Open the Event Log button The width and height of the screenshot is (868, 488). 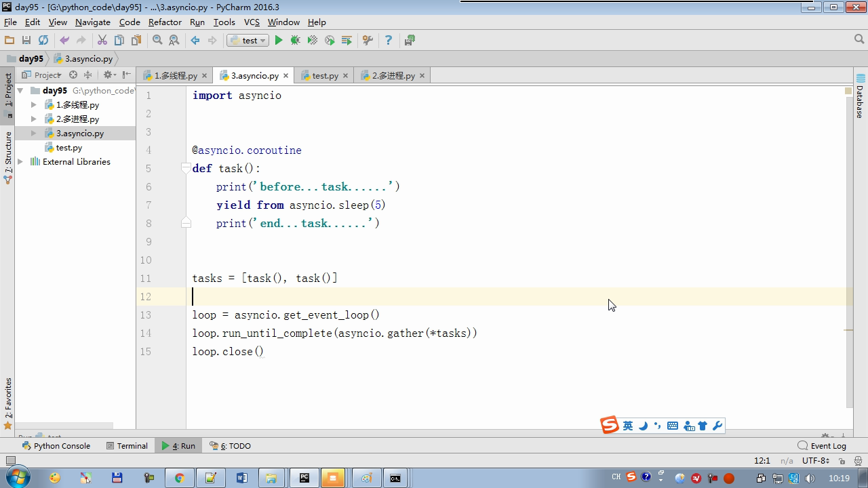822,446
